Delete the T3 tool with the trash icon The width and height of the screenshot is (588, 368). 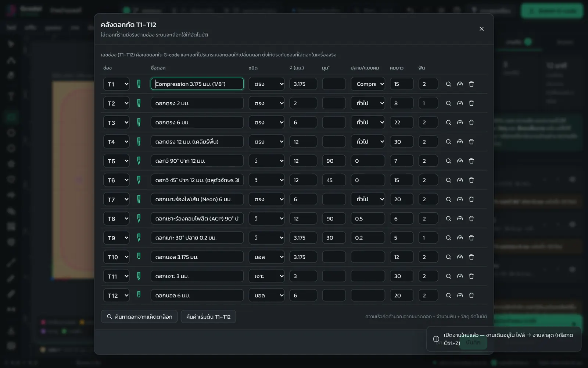[472, 123]
